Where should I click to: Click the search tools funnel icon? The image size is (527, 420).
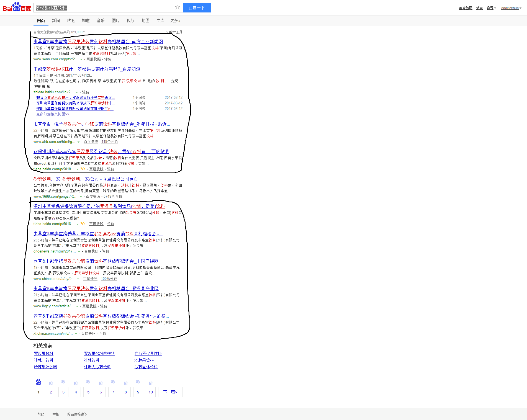tap(167, 32)
